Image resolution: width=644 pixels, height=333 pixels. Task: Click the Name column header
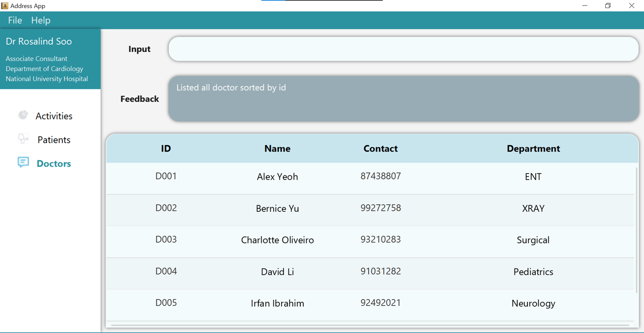click(x=277, y=148)
